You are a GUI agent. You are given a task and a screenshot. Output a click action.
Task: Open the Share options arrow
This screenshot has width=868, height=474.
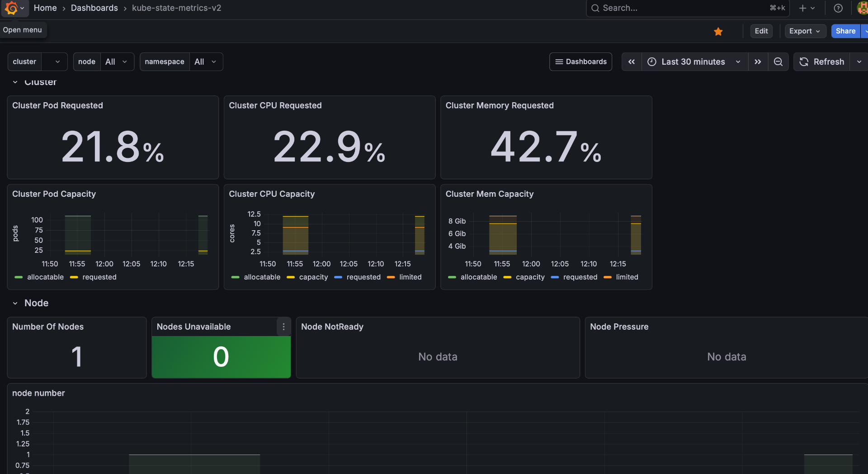click(x=865, y=31)
